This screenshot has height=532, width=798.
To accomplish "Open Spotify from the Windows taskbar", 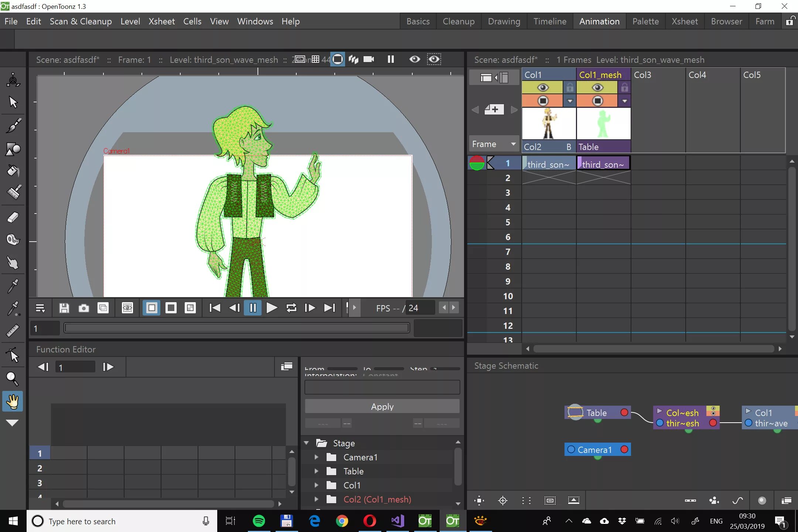I will coord(259,521).
